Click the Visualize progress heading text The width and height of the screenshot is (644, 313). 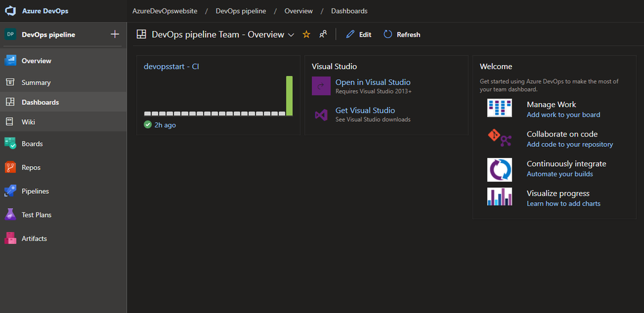[558, 193]
